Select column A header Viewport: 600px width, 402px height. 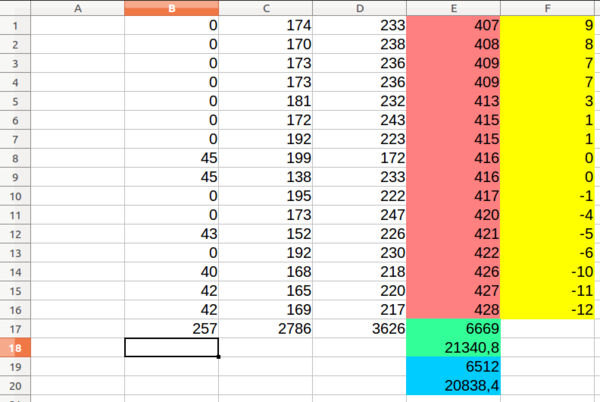point(78,8)
